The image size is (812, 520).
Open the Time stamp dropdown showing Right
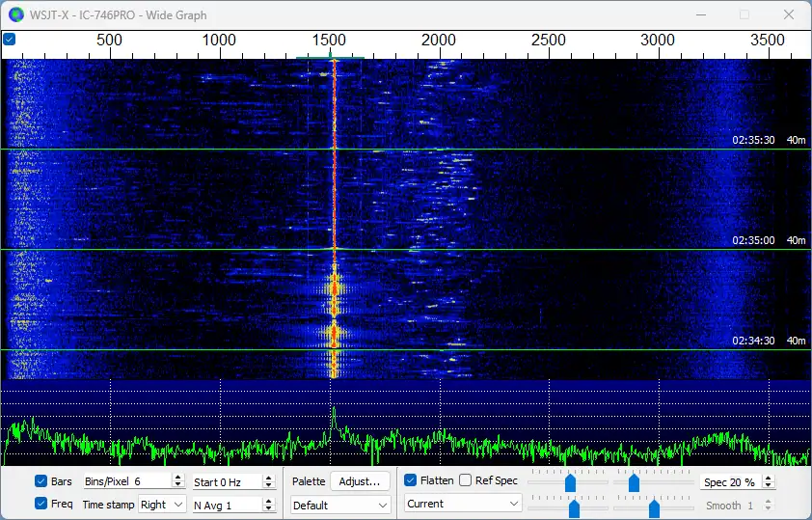point(161,505)
